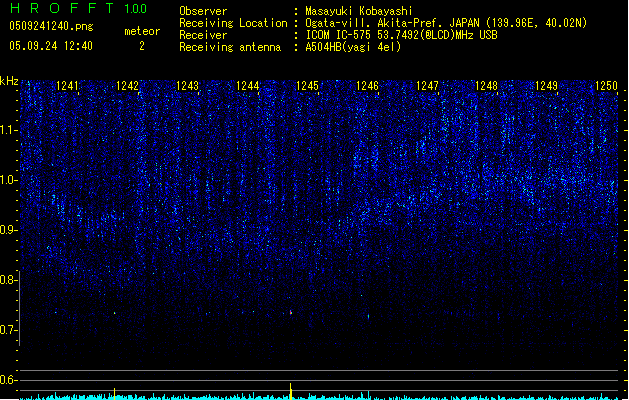Click the 0.6 kHz frequency tick label

(x=8, y=380)
